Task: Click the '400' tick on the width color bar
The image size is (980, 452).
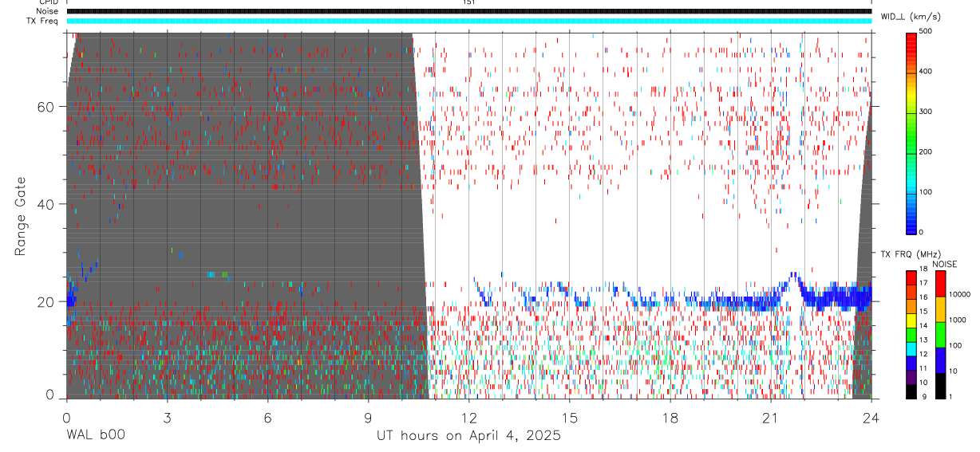Action: pos(927,71)
